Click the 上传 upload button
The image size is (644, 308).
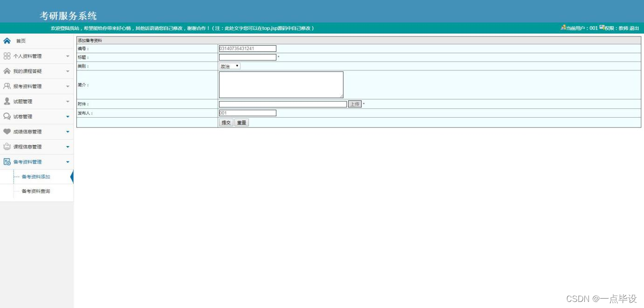click(355, 104)
